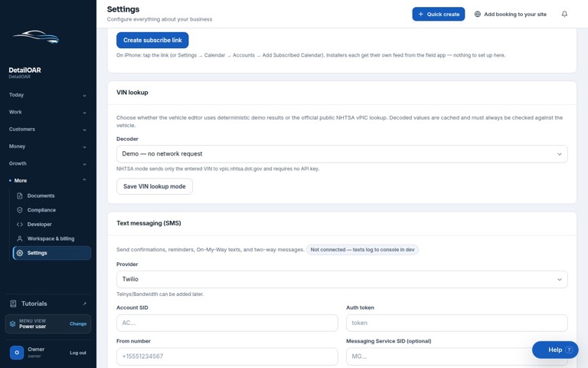
Task: Click Save VIN lookup mode
Action: [x=155, y=186]
